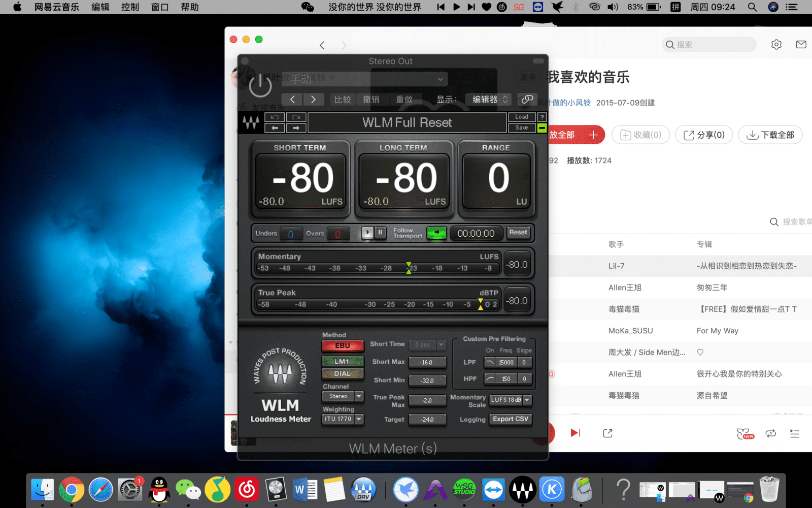Click the Short Max -16.0 value field
The image size is (812, 508).
tap(427, 362)
